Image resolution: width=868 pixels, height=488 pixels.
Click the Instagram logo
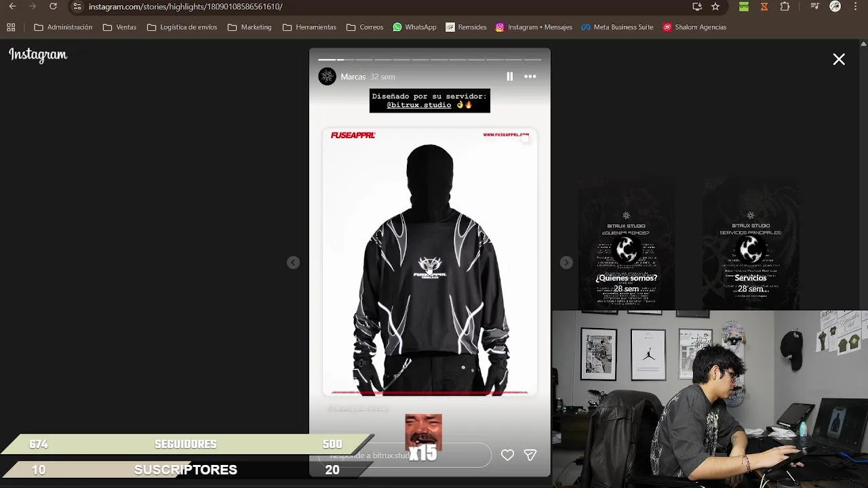(38, 56)
